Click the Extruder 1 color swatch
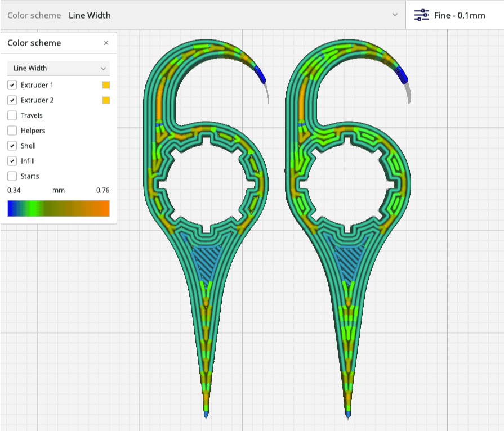This screenshot has height=431, width=504. [106, 85]
